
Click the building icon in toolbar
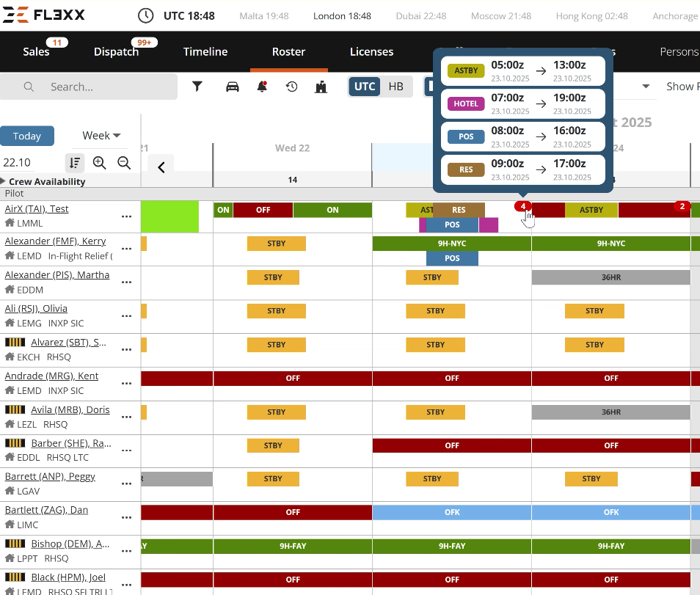[x=321, y=87]
